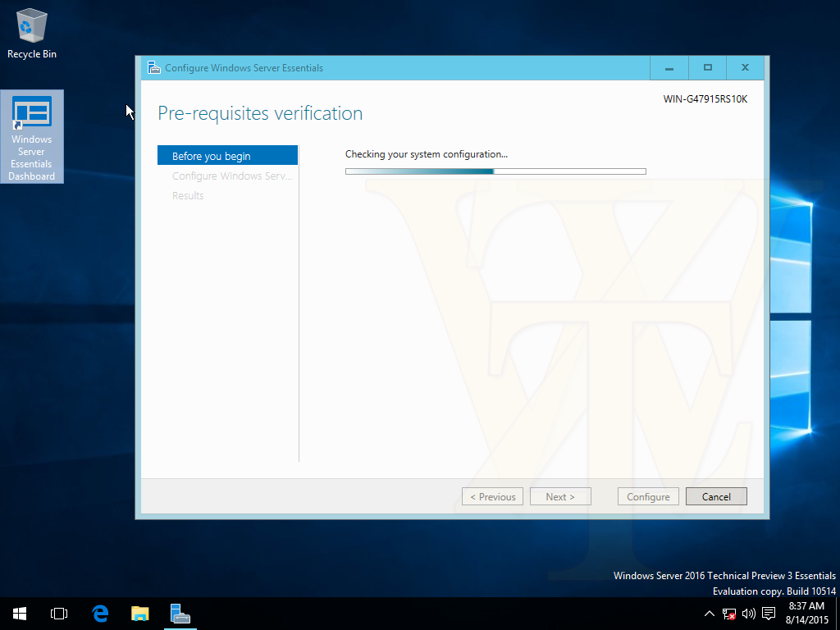Open Task View from taskbar
Viewport: 840px width, 630px height.
coord(59,614)
